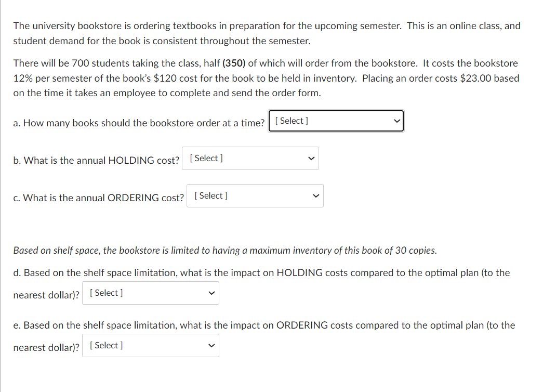Select the [Select] placeholder in question d
Screen dimensions: 543x392
(x=106, y=293)
